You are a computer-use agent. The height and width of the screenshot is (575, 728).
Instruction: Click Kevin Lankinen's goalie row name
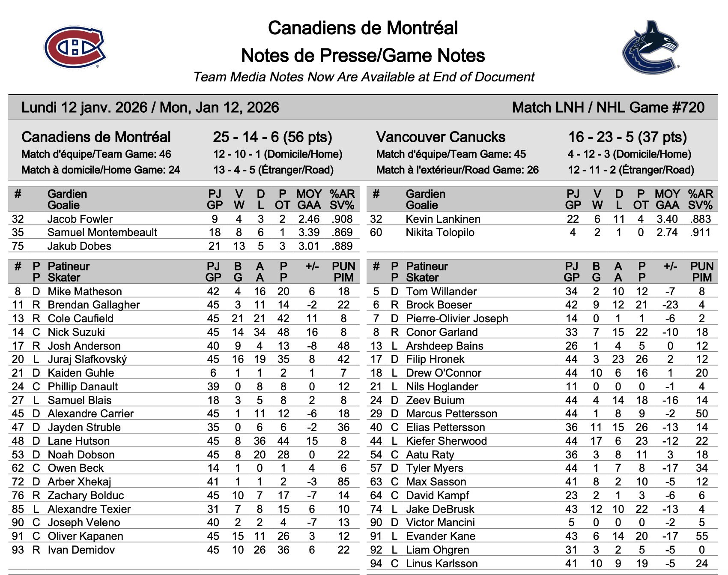pos(443,219)
